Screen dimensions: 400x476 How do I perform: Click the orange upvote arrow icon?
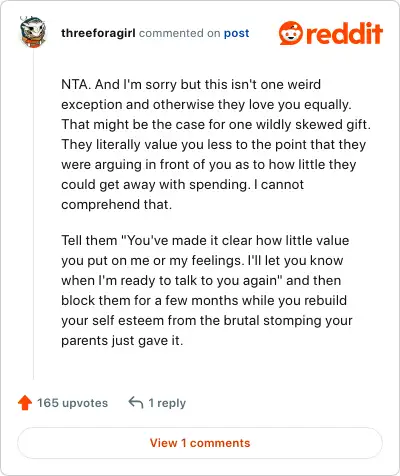click(25, 403)
